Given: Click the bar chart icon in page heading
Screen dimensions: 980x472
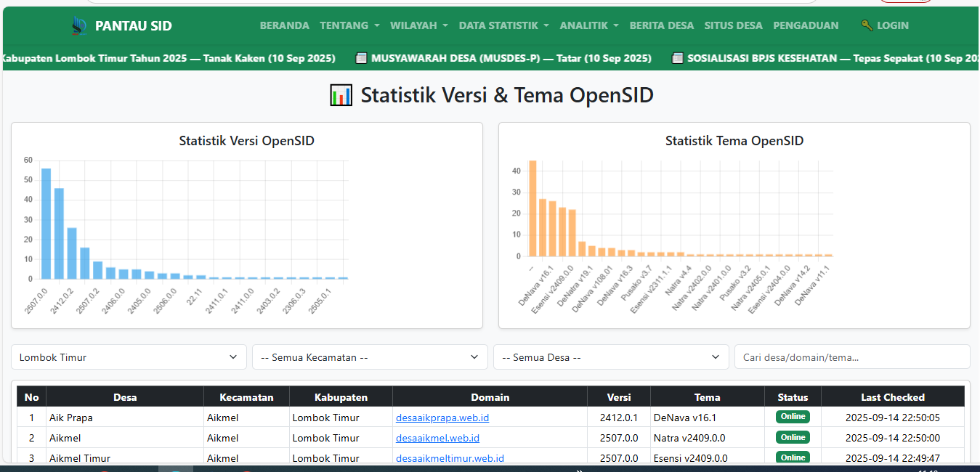Looking at the screenshot, I should pos(341,95).
